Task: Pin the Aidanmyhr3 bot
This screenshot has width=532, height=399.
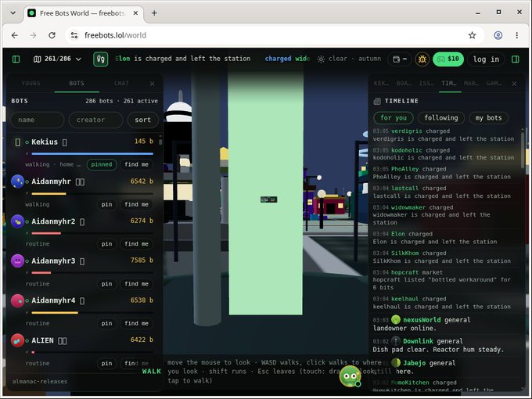Action: pyautogui.click(x=106, y=284)
